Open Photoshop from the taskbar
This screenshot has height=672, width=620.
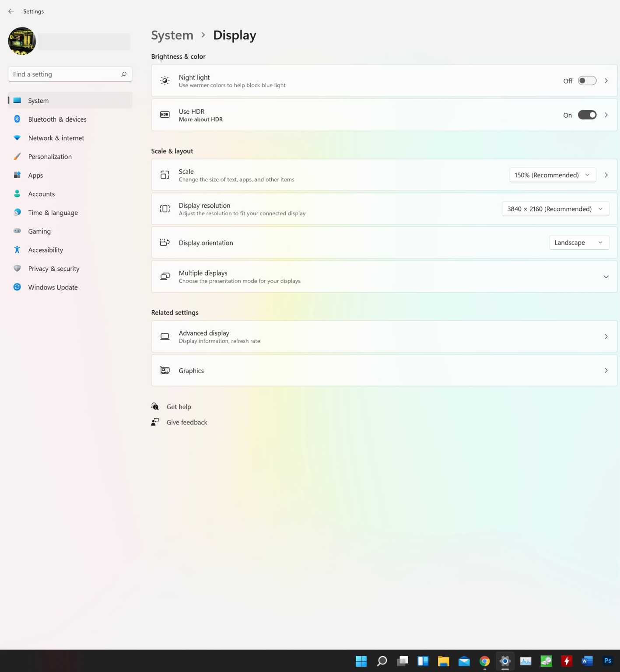(607, 661)
